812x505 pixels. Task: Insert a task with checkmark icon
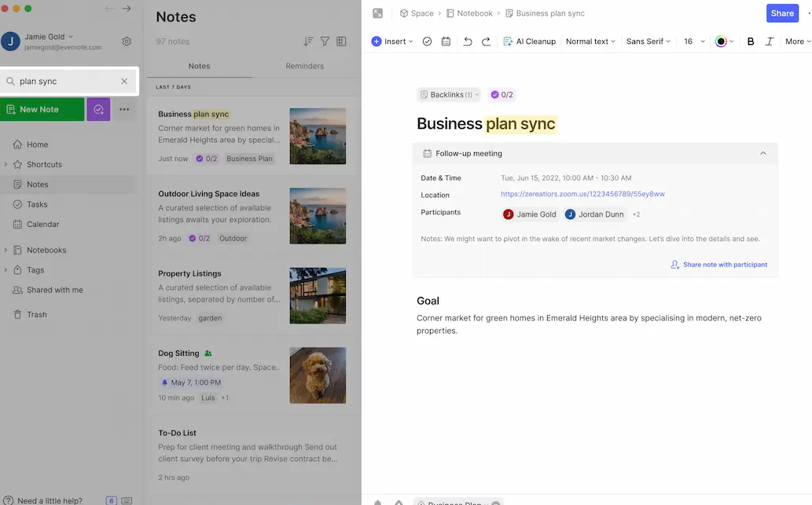pos(428,42)
